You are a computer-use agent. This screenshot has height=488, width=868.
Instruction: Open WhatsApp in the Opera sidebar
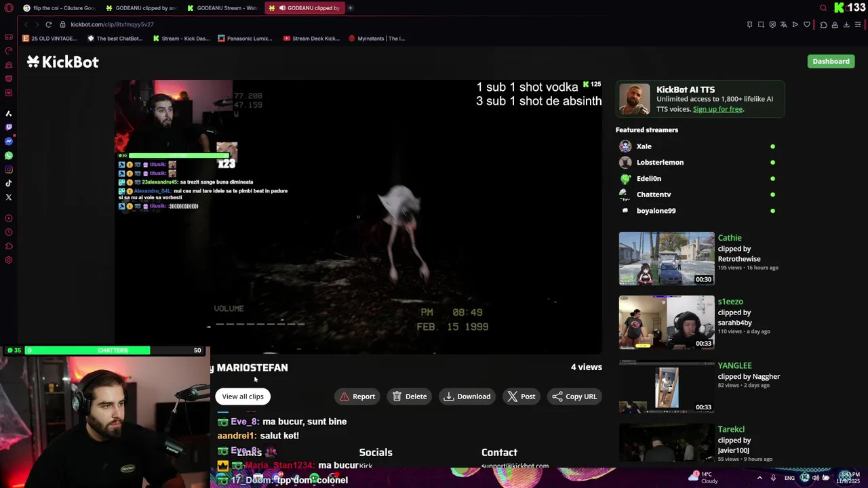point(9,156)
